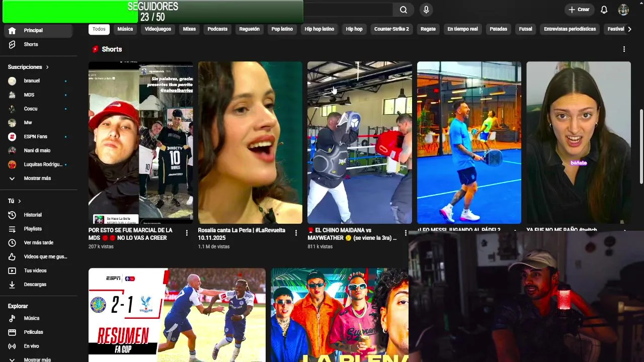Open the notifications bell

(x=604, y=10)
